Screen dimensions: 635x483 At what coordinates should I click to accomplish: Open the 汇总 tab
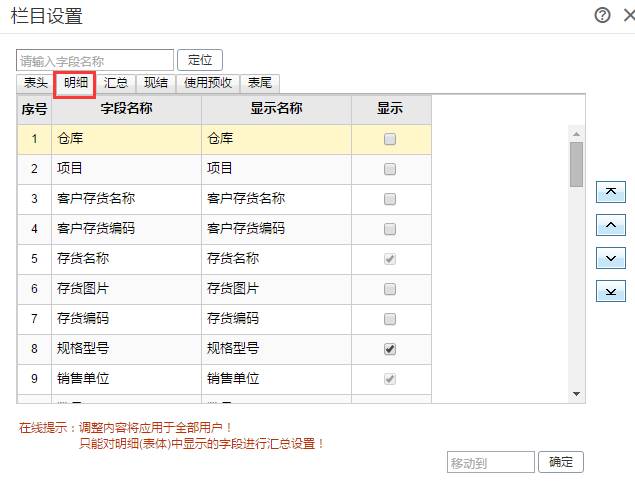(x=116, y=84)
